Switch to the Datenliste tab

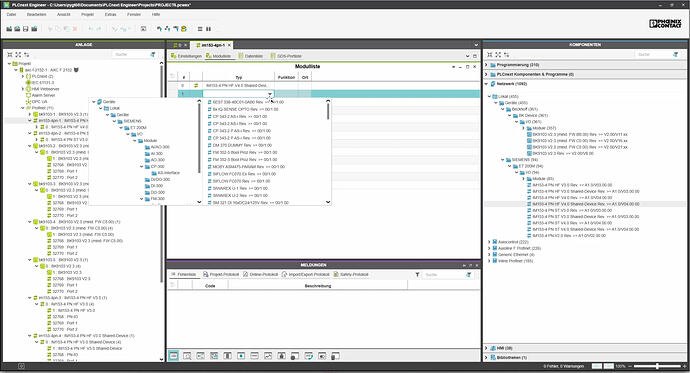250,56
